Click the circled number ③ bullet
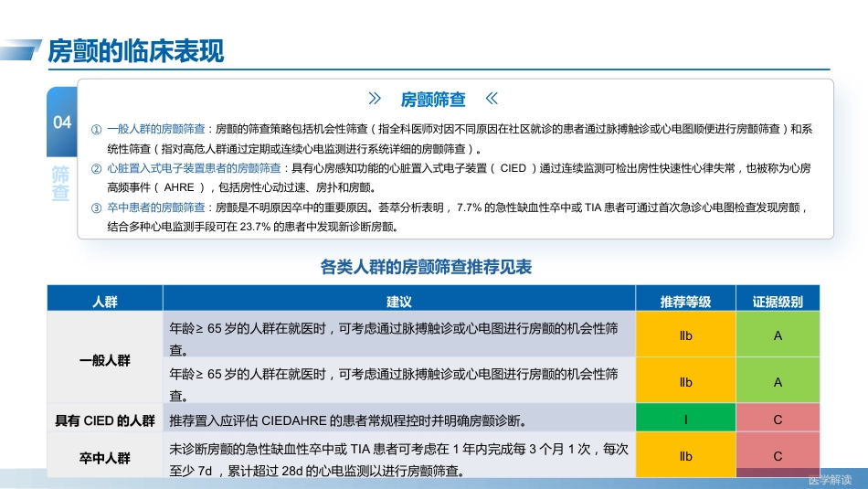Image resolution: width=868 pixels, height=489 pixels. coord(96,207)
